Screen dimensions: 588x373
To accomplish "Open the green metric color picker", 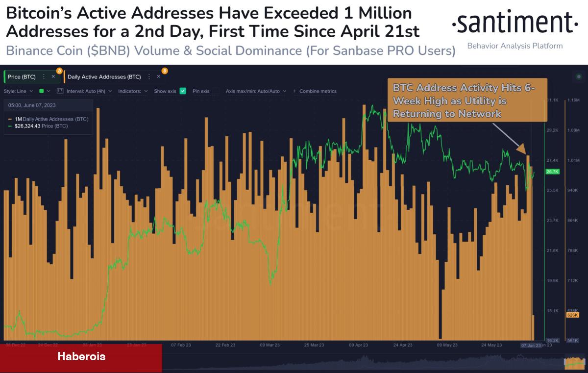I will pos(45,91).
